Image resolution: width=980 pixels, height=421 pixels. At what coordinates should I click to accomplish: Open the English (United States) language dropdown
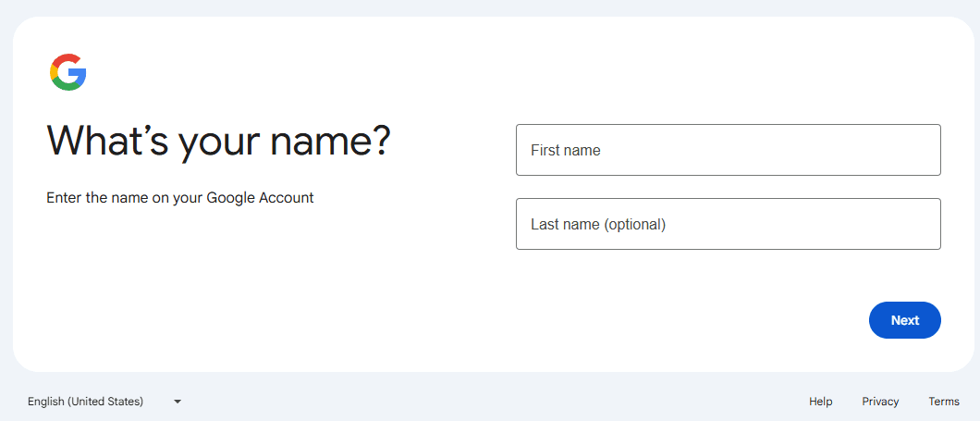104,402
